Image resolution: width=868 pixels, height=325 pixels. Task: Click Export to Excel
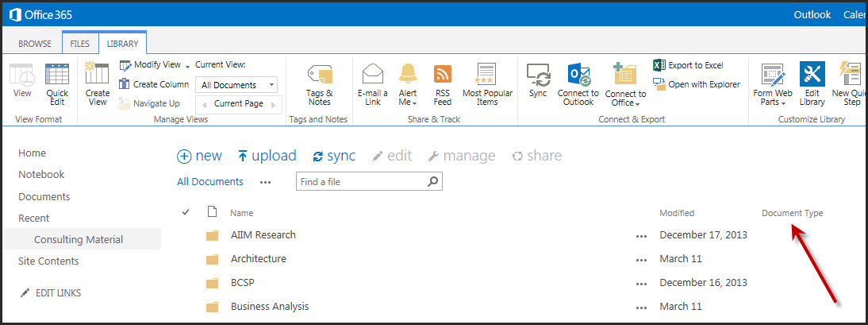pos(688,65)
